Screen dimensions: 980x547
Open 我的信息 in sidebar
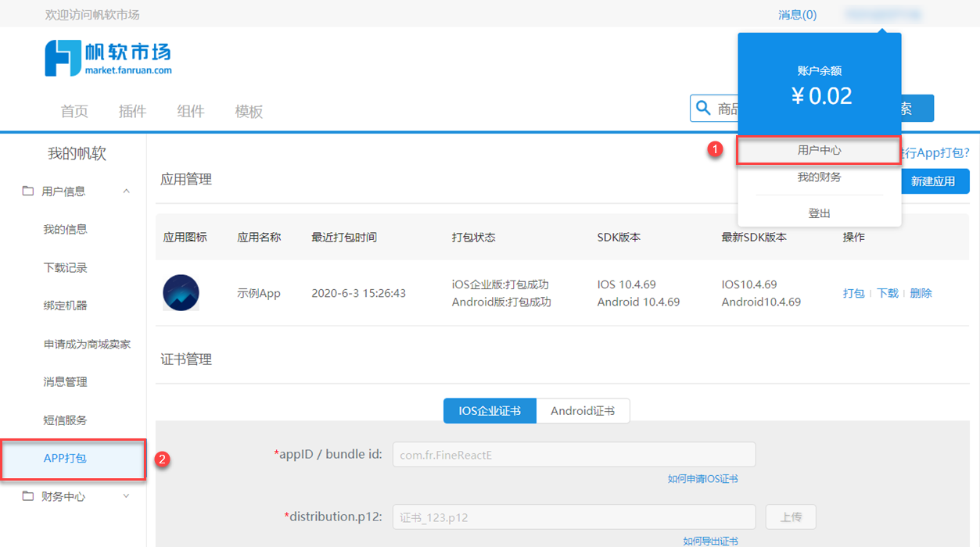pos(65,229)
